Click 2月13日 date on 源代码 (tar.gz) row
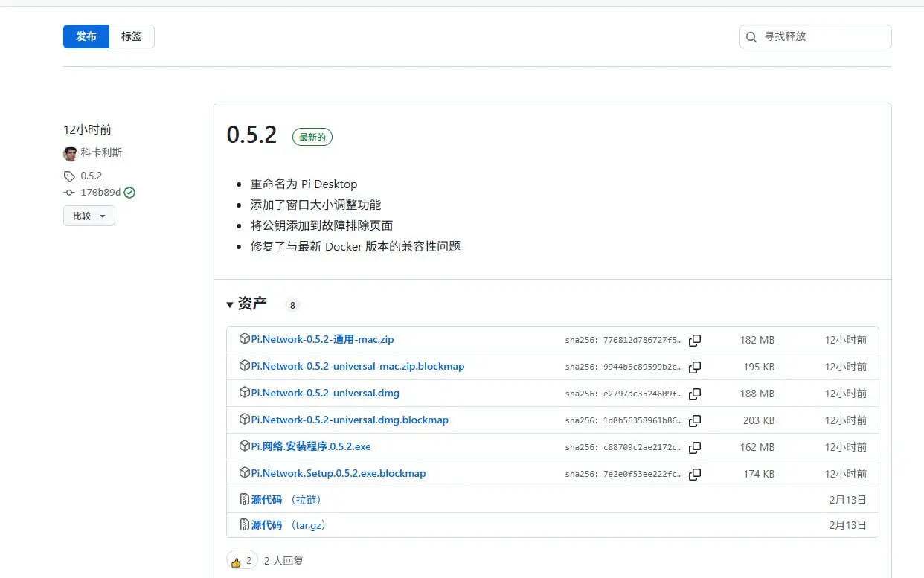 point(848,525)
